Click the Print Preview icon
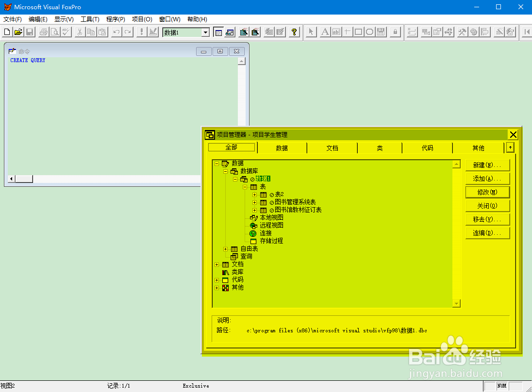The image size is (532, 392). click(55, 32)
